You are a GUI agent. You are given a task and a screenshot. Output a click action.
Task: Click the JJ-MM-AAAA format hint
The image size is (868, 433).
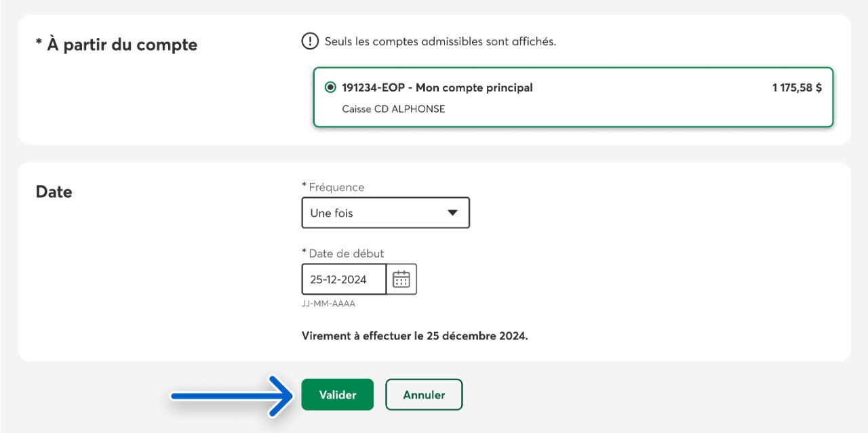coord(328,304)
